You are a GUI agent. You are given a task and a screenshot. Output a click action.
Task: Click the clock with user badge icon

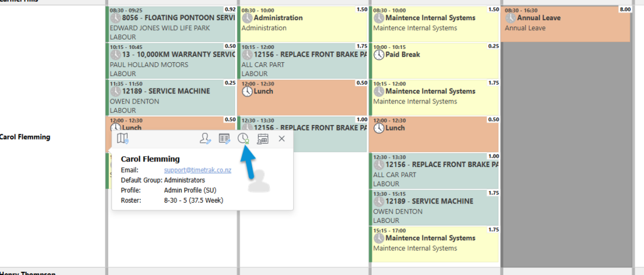[x=243, y=139]
